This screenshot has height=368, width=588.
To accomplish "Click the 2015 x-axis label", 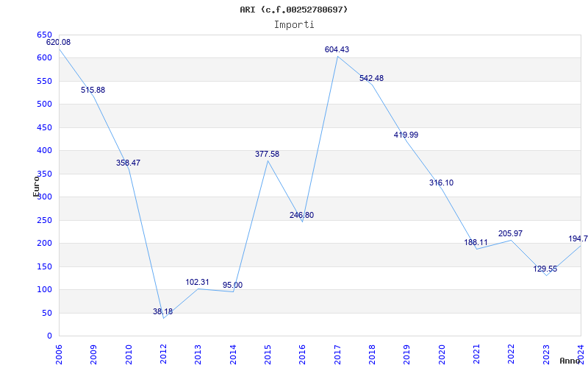I will tap(268, 355).
